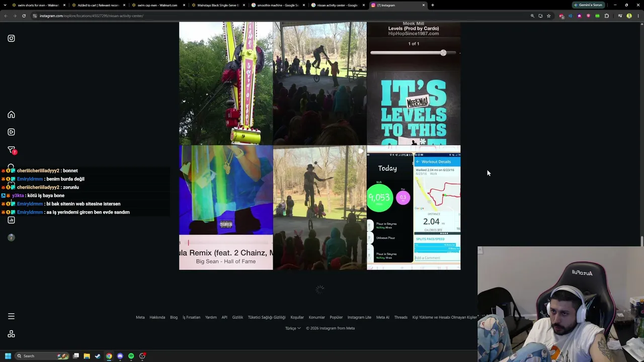Click the zoom magnifier in address bar

pyautogui.click(x=532, y=16)
